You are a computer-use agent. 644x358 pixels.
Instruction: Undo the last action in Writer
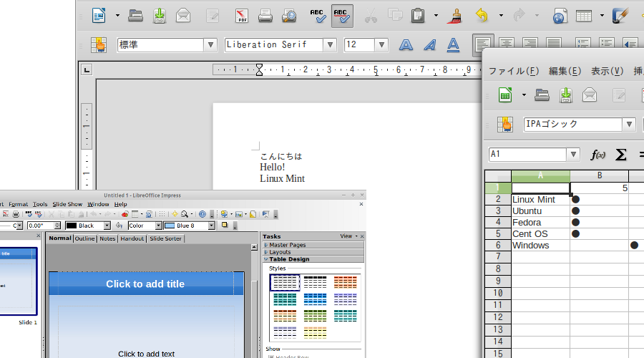482,16
